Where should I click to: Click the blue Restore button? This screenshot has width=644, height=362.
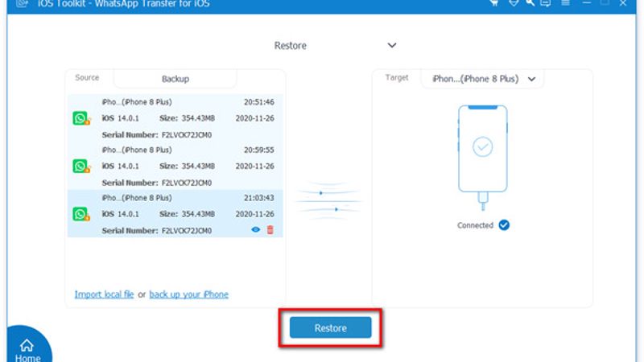pos(331,327)
